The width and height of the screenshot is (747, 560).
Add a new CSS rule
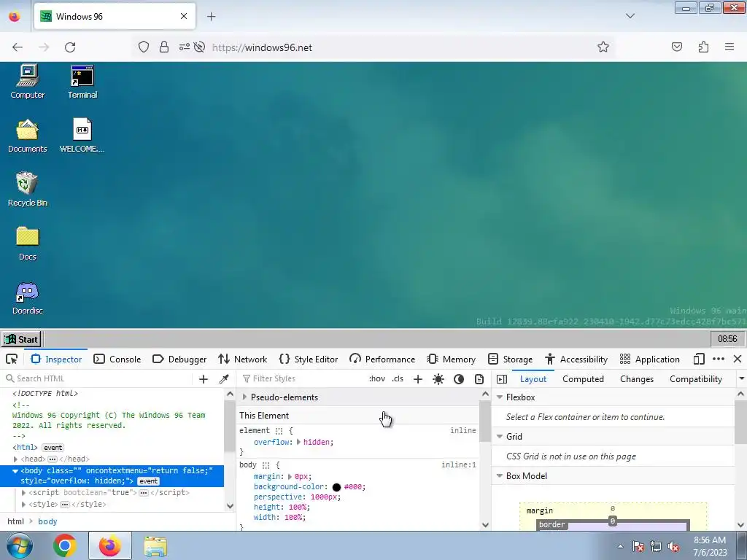click(418, 379)
